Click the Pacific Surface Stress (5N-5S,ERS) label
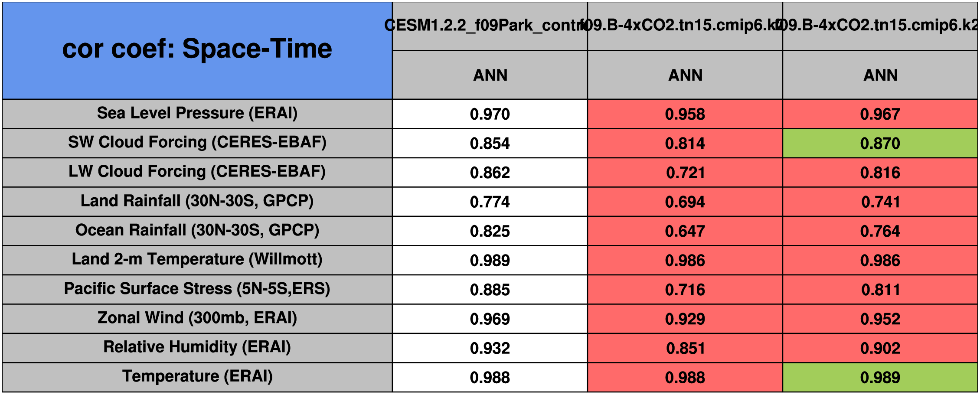 tap(197, 289)
